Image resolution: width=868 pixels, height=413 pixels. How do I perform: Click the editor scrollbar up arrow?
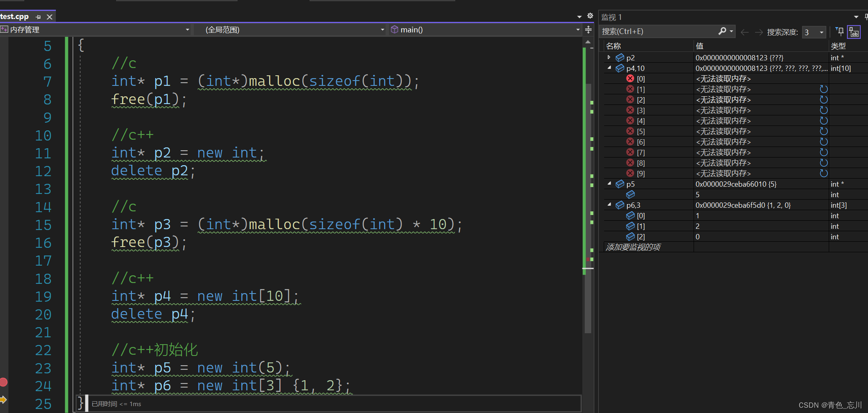(588, 42)
